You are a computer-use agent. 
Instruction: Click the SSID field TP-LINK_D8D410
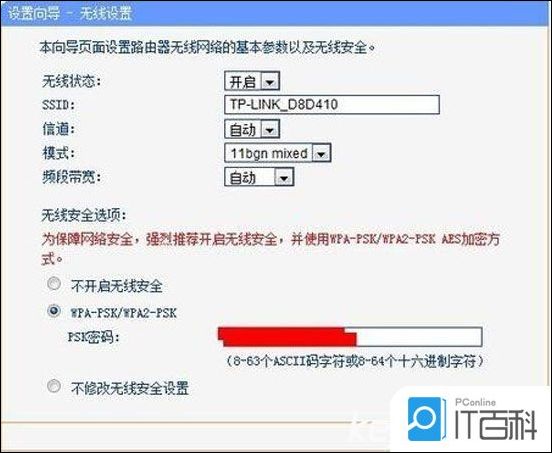[332, 105]
